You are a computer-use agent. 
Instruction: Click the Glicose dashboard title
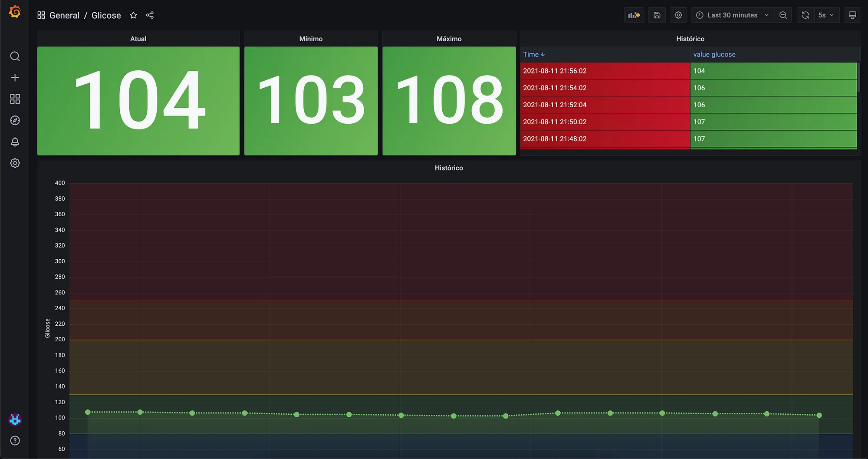tap(106, 15)
